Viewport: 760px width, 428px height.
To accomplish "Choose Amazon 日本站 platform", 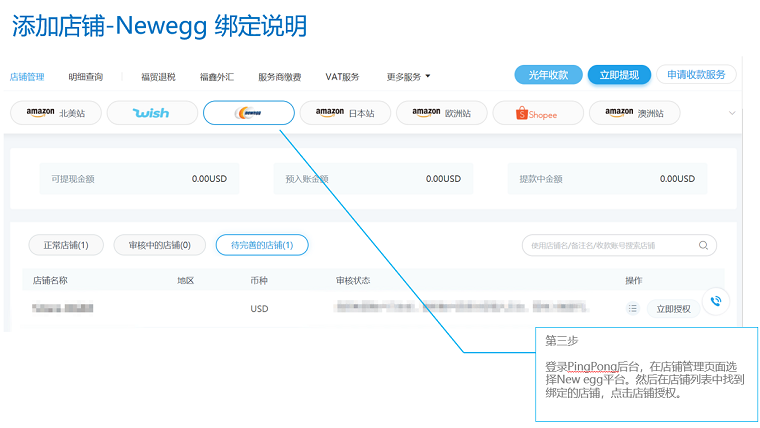I will coord(345,113).
